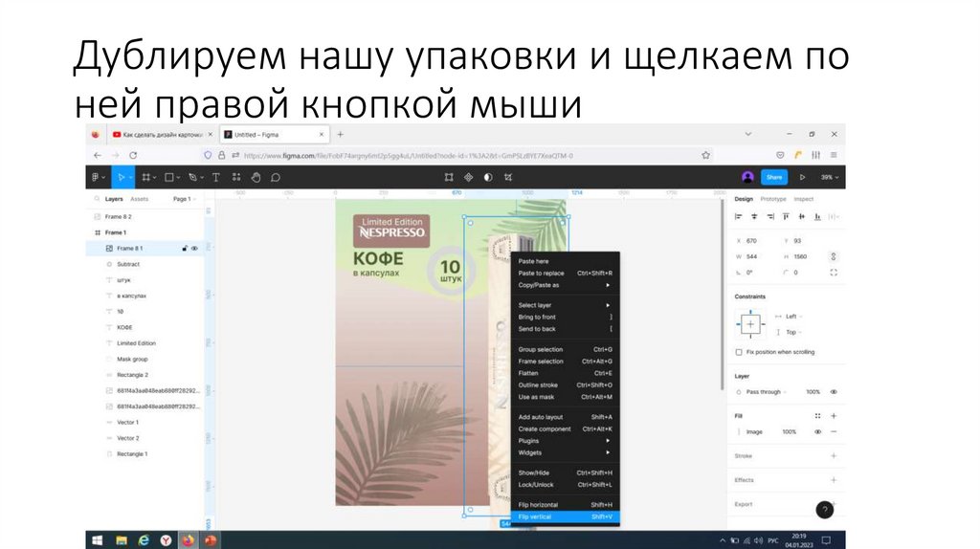Add a new Stroke with plus icon
The width and height of the screenshot is (980, 549).
coord(834,456)
